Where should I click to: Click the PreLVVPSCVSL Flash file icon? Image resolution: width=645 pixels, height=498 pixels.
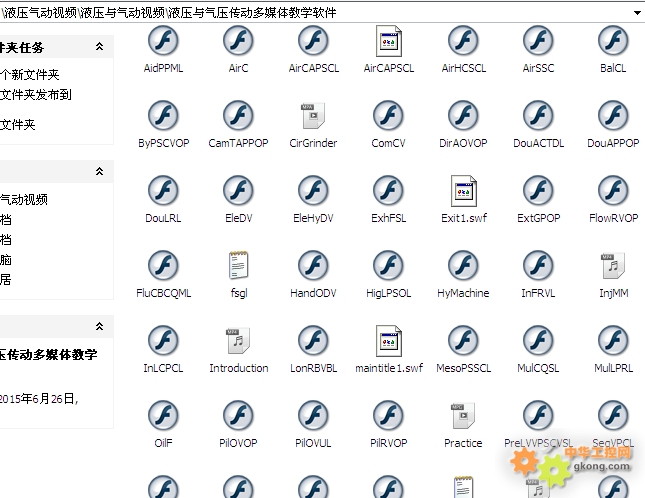pos(538,415)
